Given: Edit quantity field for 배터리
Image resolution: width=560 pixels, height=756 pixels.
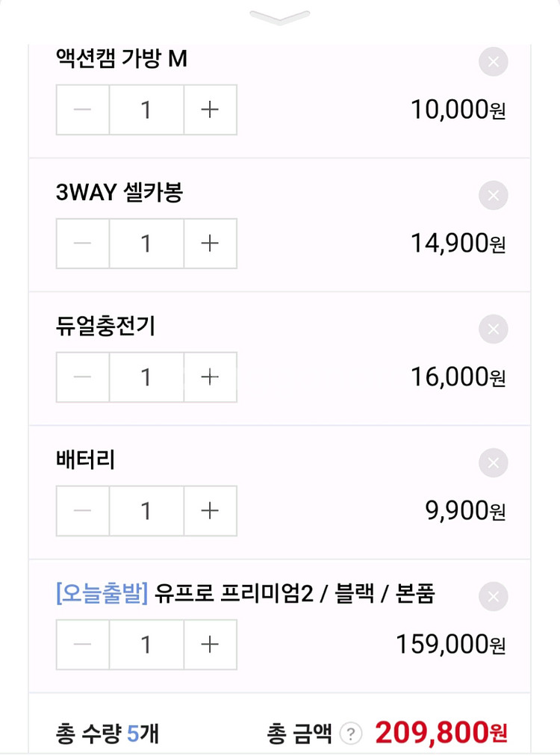Looking at the screenshot, I should click(146, 511).
